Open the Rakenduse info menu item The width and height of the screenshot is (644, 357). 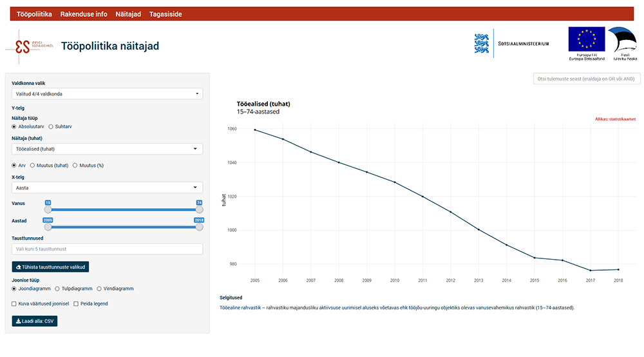(84, 14)
